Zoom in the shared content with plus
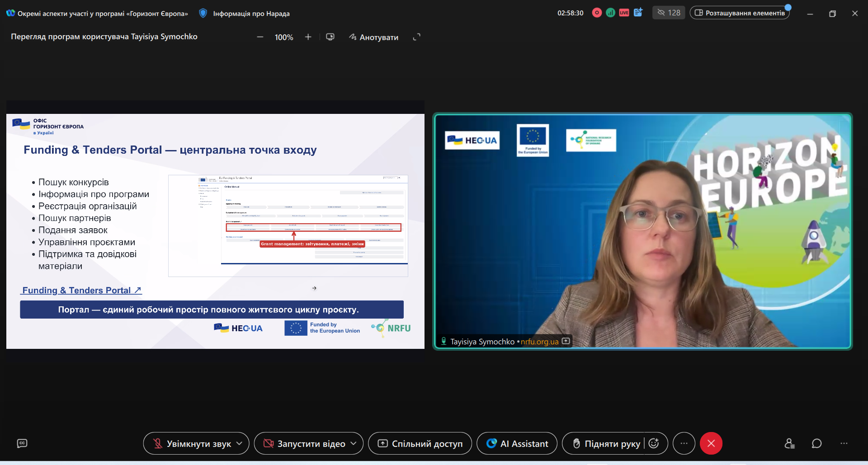The height and width of the screenshot is (465, 868). [308, 37]
